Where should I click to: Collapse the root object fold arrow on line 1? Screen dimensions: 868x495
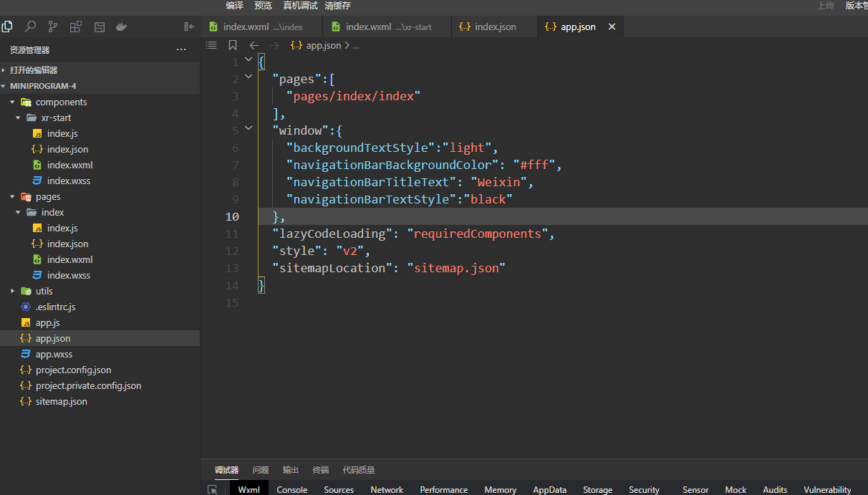(x=249, y=59)
